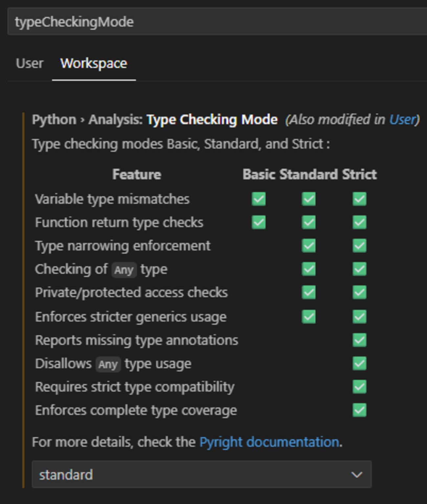
Task: Click Basic checkmark for Variable type mismatches
Action: (258, 199)
